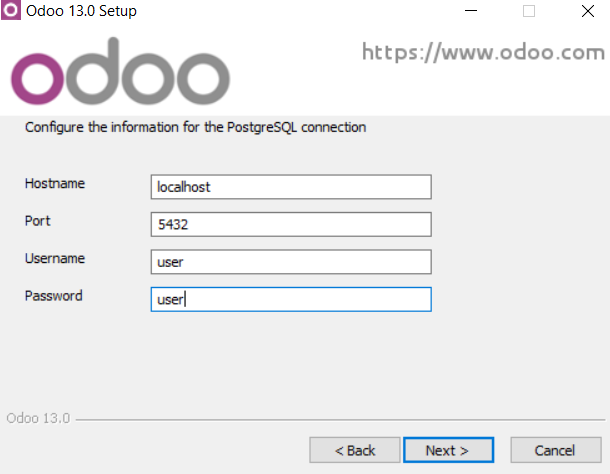Click the Username label
Viewport: 610px width, 474px height.
tap(55, 258)
